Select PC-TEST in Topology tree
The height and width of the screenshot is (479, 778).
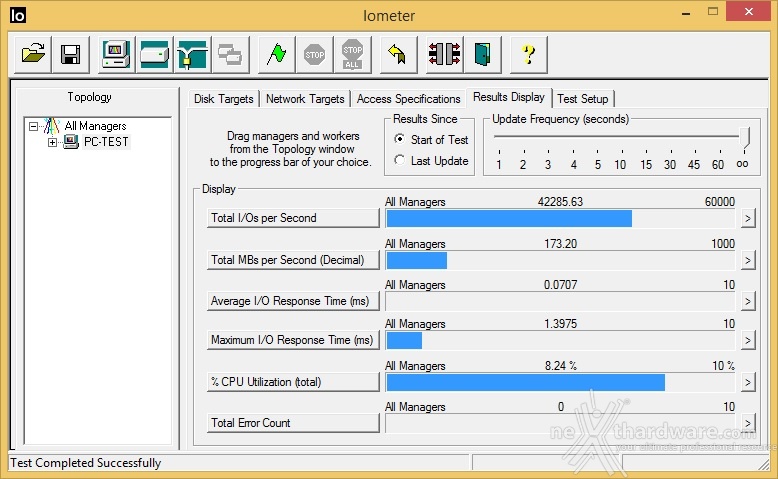click(x=106, y=142)
